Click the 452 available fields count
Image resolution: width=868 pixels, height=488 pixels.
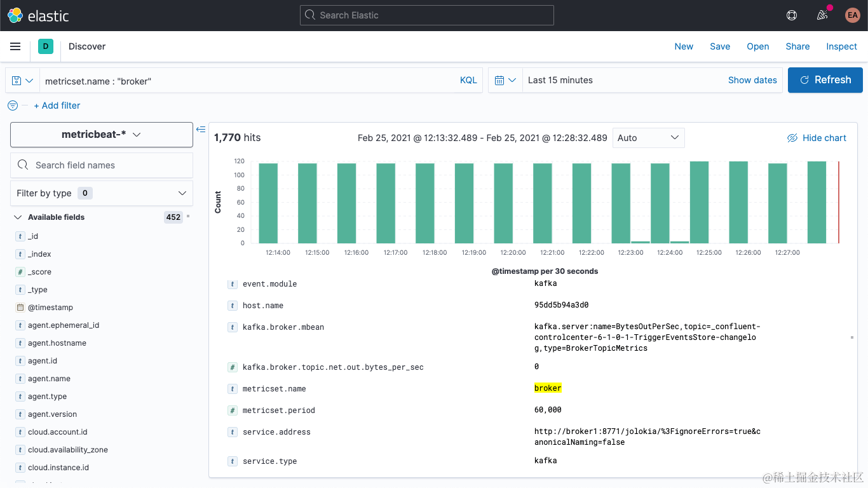point(173,217)
